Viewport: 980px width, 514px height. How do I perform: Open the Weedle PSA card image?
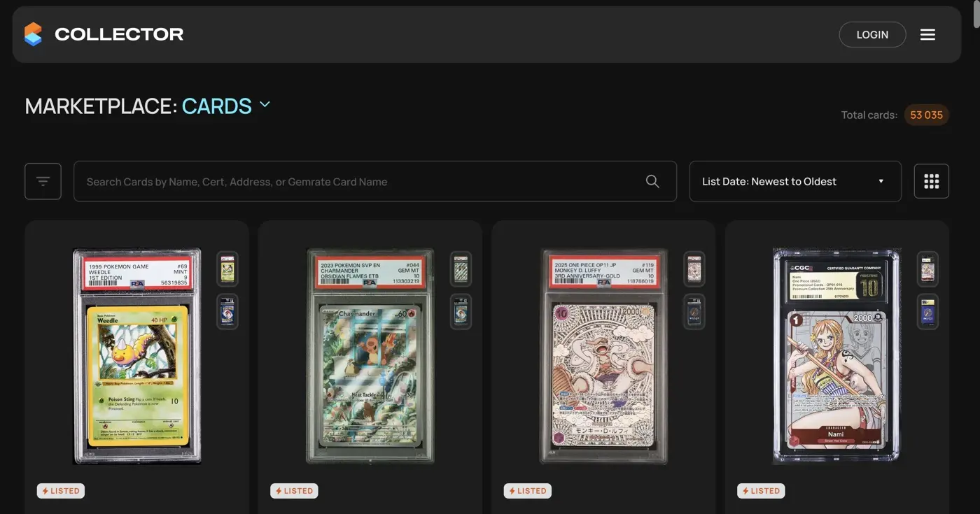(137, 356)
